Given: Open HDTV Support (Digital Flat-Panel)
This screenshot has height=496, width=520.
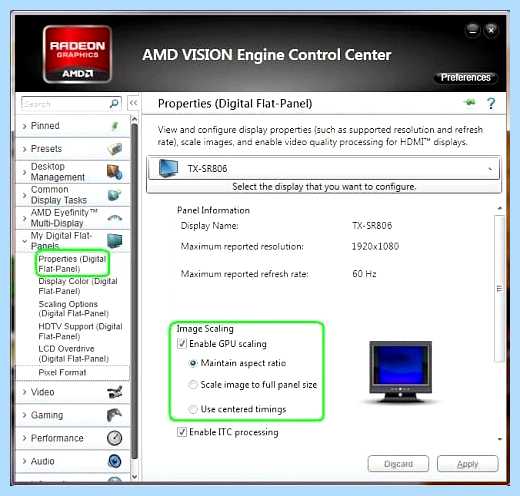Looking at the screenshot, I should pyautogui.click(x=80, y=331).
